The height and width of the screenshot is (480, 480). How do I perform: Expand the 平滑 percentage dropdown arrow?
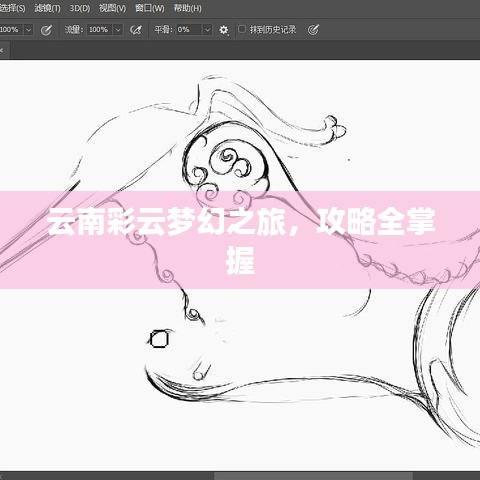[x=207, y=30]
